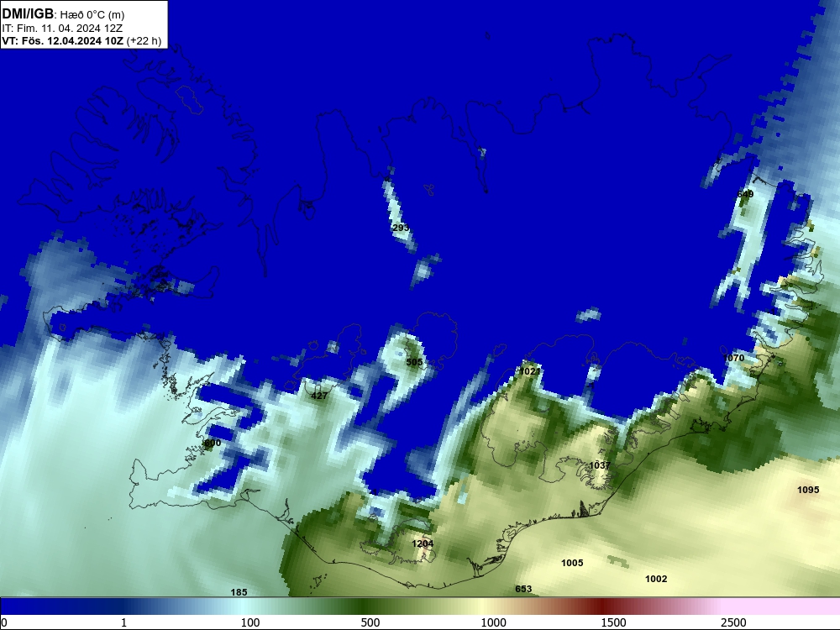
Task: Click the 505 height value on map
Action: click(414, 362)
